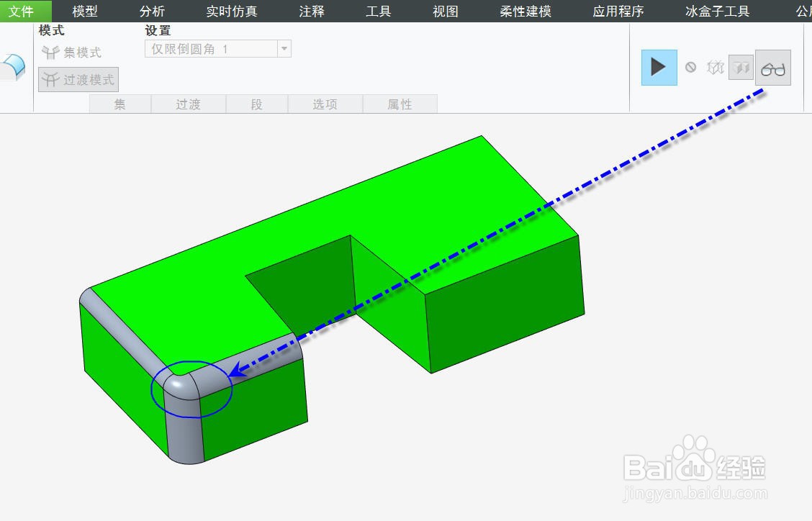The height and width of the screenshot is (521, 812).
Task: Open the 段 panel tab
Action: point(257,104)
